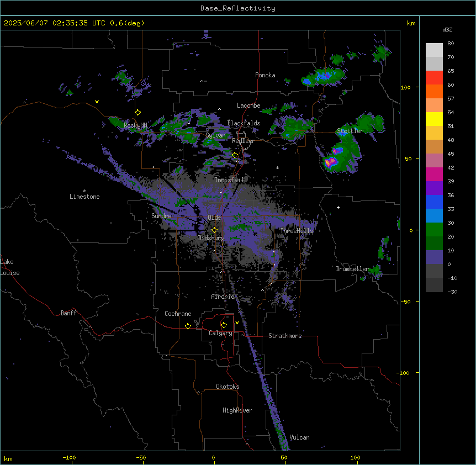Click the yellow 54 dBZ legend swatch
476x465 pixels.
434,119
